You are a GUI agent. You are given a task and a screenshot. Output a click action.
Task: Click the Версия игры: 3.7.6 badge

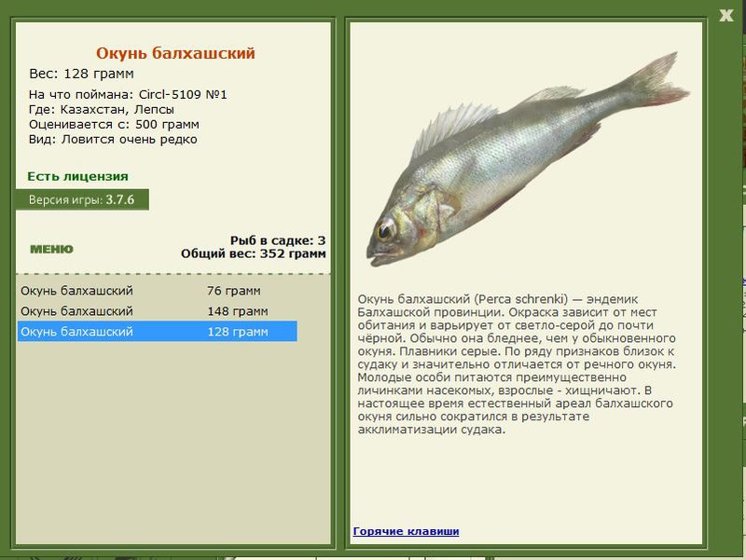pyautogui.click(x=82, y=199)
